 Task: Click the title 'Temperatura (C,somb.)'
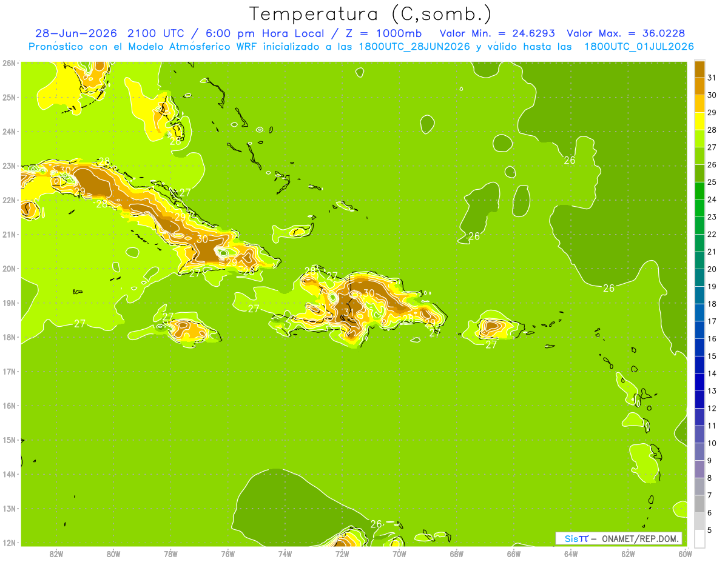click(x=371, y=14)
